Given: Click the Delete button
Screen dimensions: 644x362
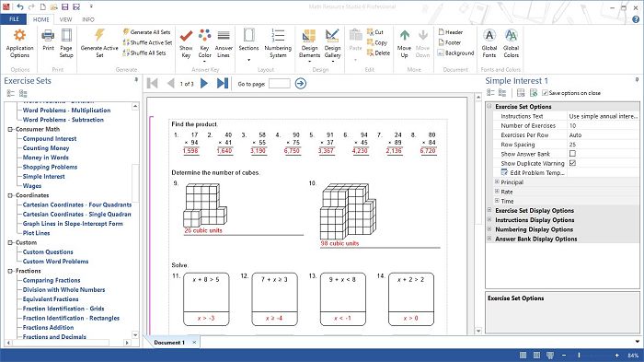Looking at the screenshot, I should 378,53.
